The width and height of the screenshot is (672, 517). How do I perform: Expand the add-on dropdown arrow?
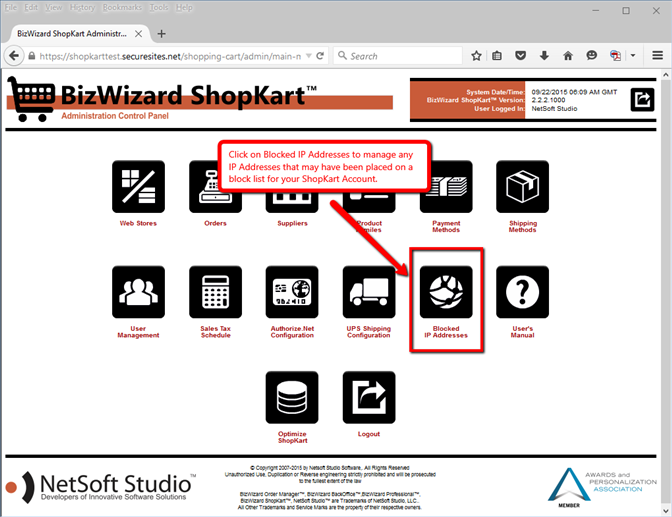coord(633,56)
